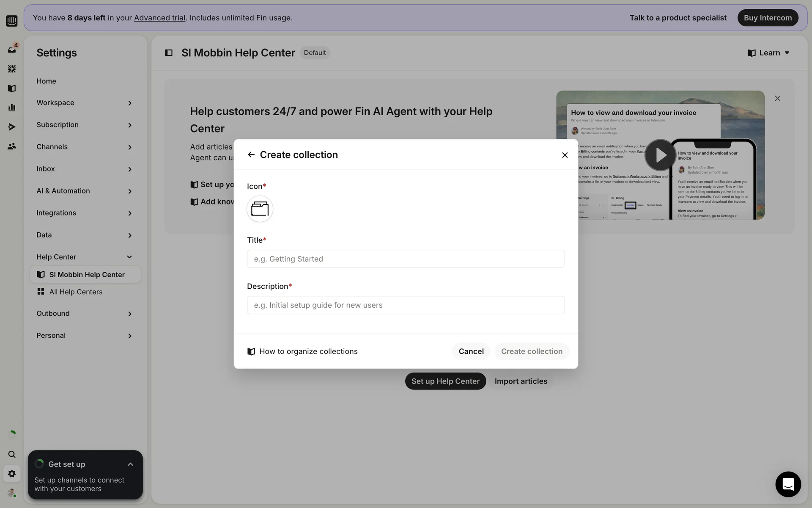Open How to organize collections link
This screenshot has height=508, width=812.
coord(308,351)
